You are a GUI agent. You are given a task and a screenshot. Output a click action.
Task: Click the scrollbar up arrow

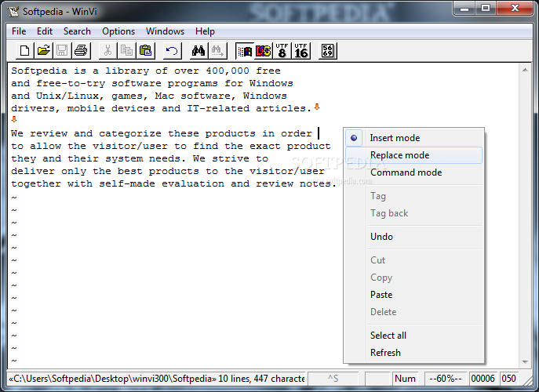[x=525, y=70]
